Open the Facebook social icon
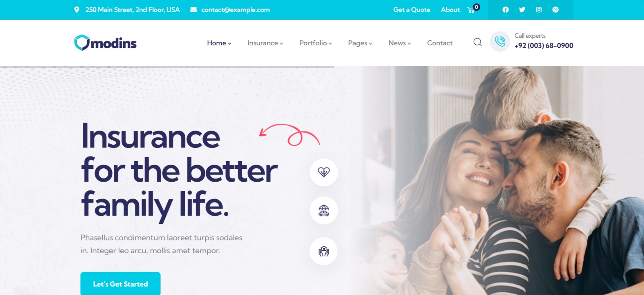The height and width of the screenshot is (295, 644). pos(506,10)
